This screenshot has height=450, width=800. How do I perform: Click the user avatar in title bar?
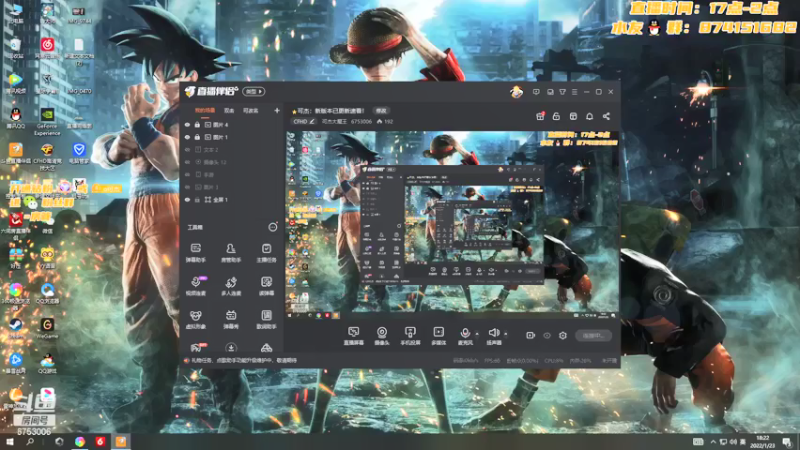(x=516, y=92)
